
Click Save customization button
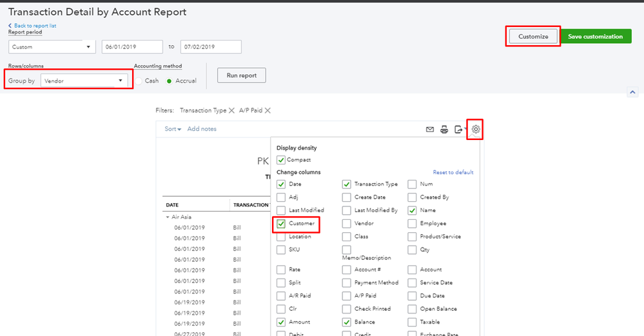pyautogui.click(x=595, y=37)
